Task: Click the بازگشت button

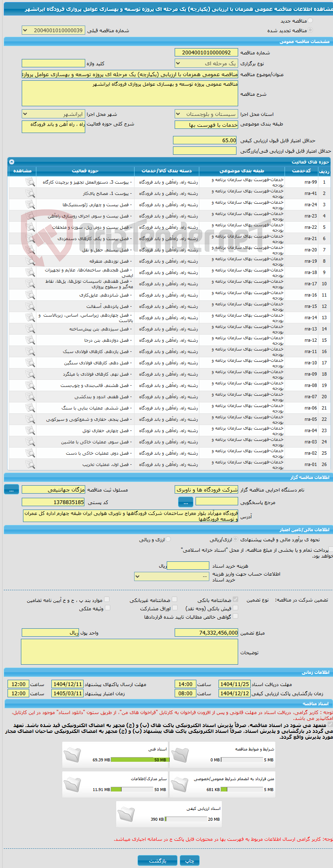Action: [x=158, y=860]
